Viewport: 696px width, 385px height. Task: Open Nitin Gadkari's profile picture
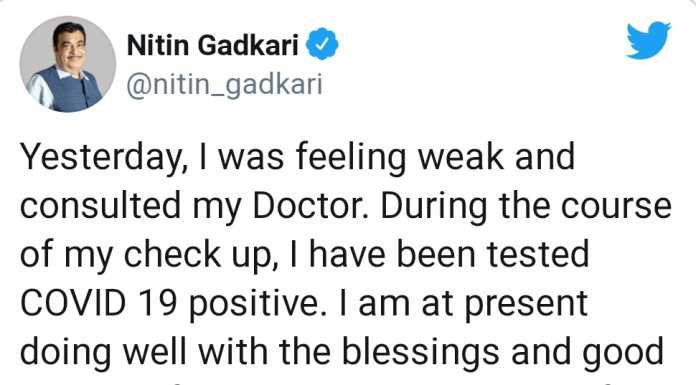pos(68,64)
